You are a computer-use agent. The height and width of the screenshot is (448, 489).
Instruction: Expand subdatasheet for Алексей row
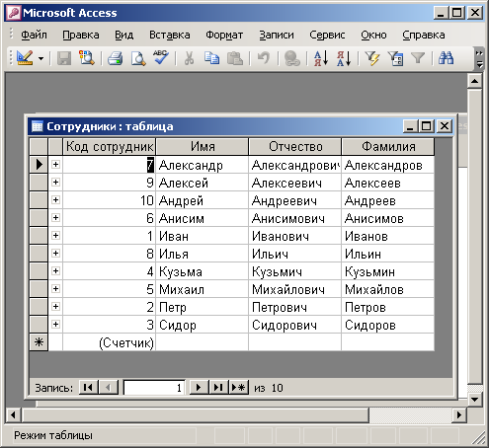pos(55,182)
